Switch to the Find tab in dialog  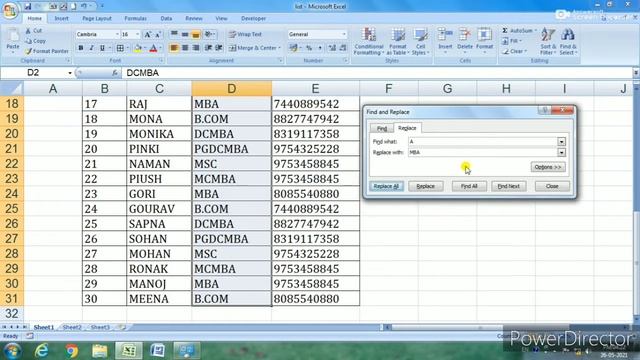click(x=382, y=129)
